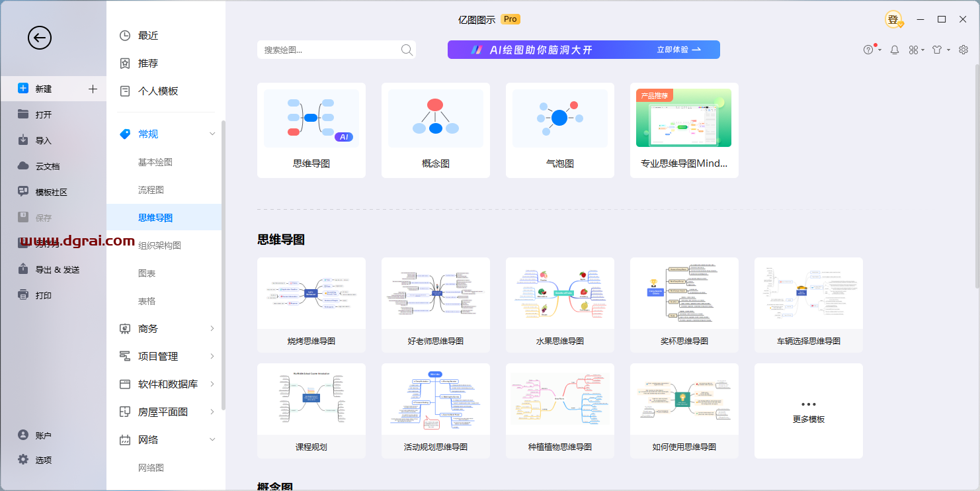Screen dimensions: 980x491
Task: Click the Pro badge
Action: click(x=510, y=19)
